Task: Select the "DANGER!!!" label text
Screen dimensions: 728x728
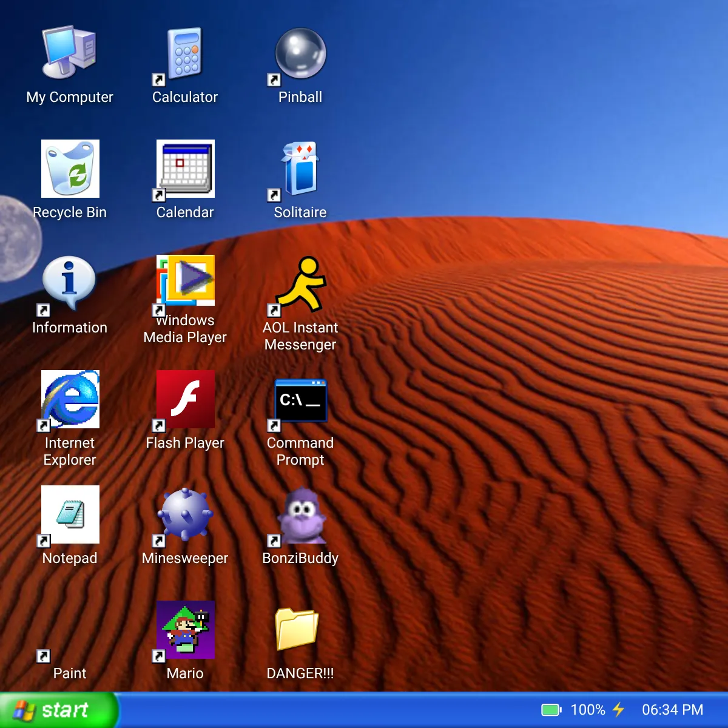Action: coord(300,673)
